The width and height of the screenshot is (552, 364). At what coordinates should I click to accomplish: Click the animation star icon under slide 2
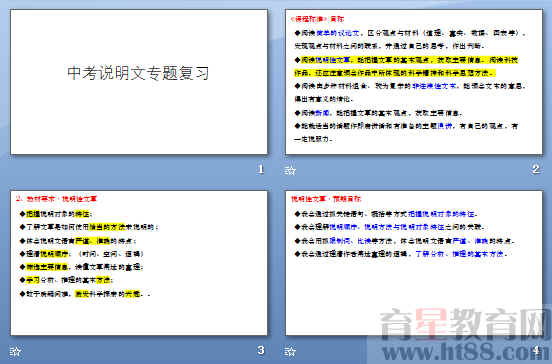[x=290, y=171]
